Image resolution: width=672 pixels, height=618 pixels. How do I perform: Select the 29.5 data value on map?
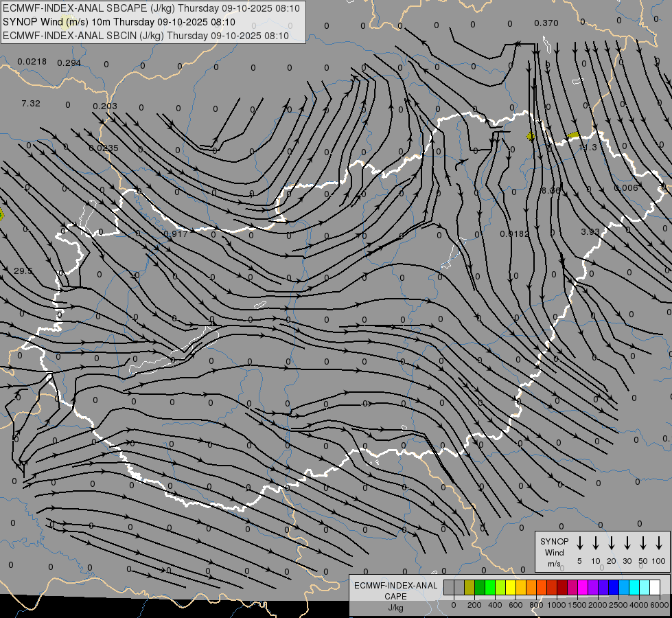click(23, 271)
